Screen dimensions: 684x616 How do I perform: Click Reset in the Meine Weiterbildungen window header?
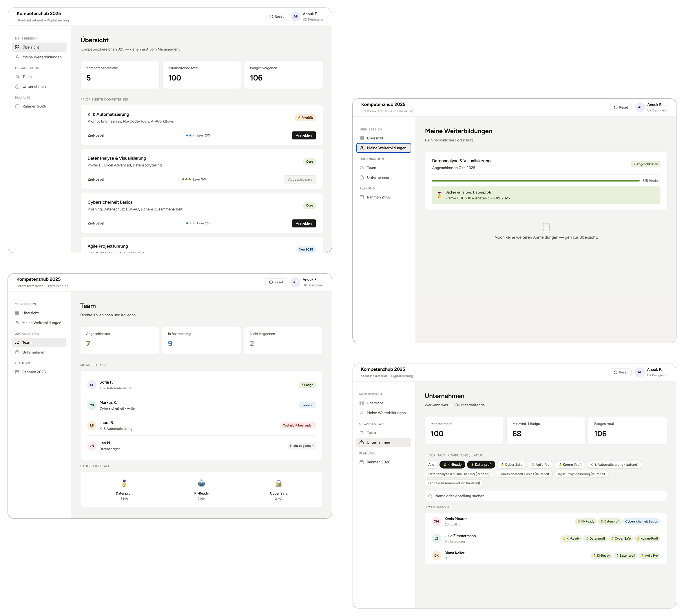(621, 107)
